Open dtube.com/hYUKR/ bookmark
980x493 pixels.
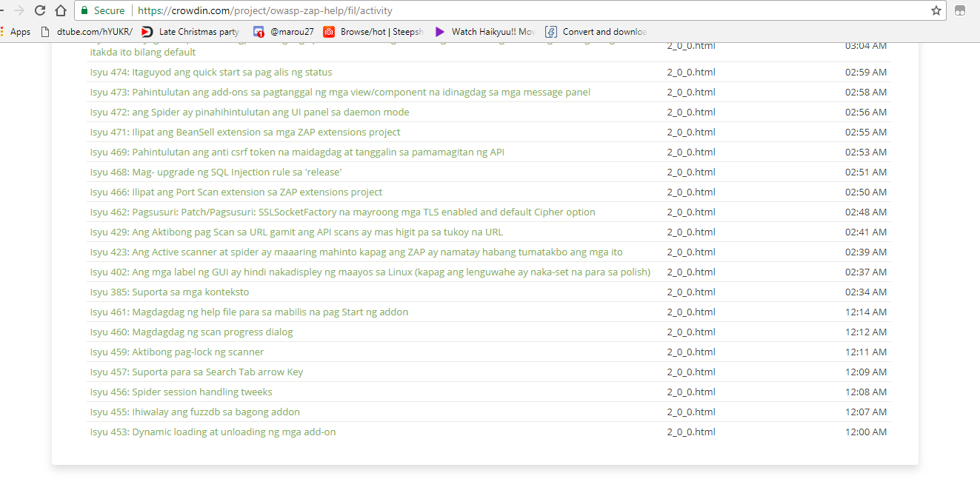click(x=86, y=32)
